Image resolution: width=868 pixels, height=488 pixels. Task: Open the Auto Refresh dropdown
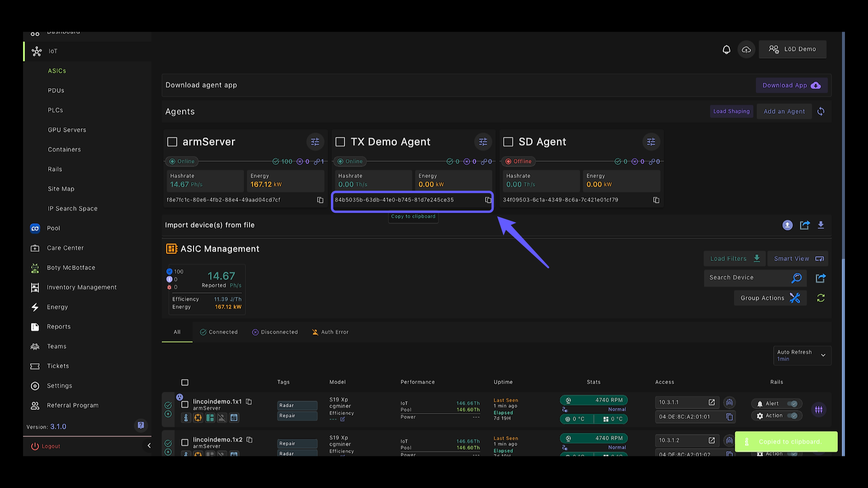(802, 355)
